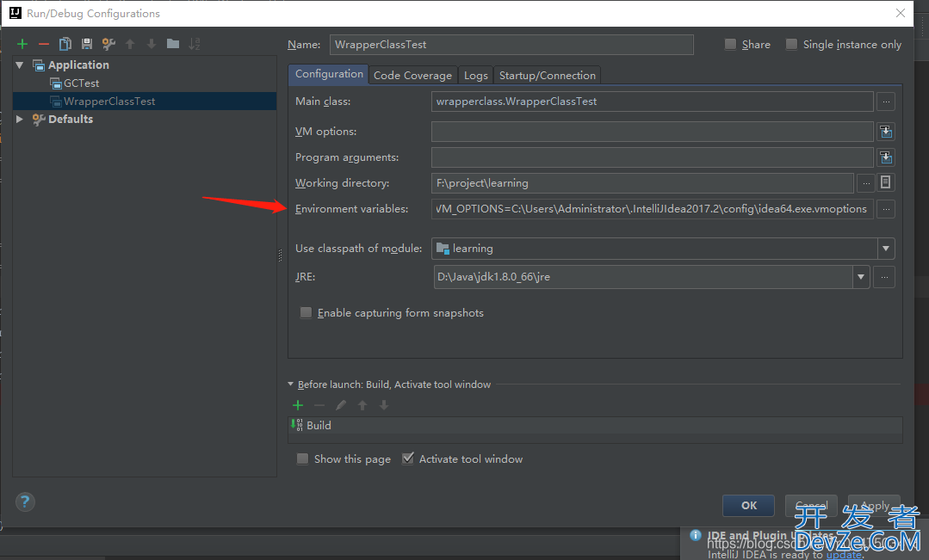
Task: Collapse the Application tree node
Action: (20, 65)
